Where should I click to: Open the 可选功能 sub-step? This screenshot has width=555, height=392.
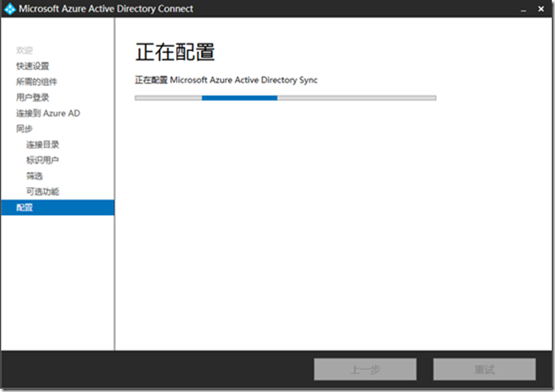[42, 192]
